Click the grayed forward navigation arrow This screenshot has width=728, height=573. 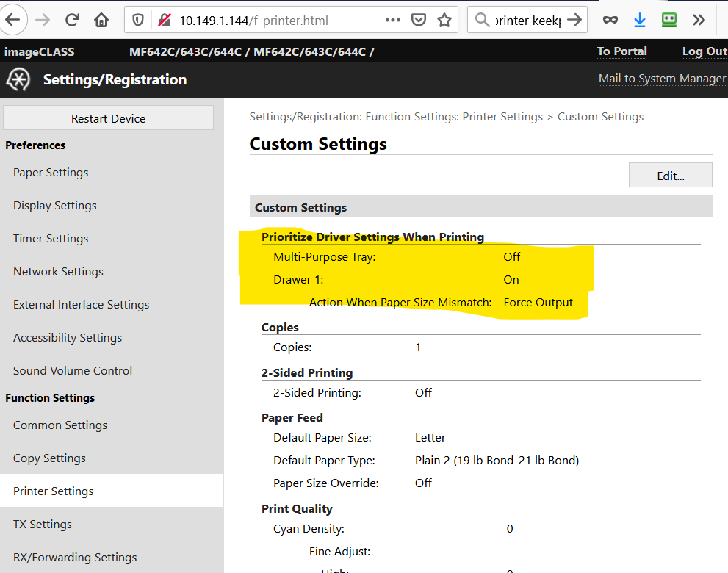tap(43, 20)
